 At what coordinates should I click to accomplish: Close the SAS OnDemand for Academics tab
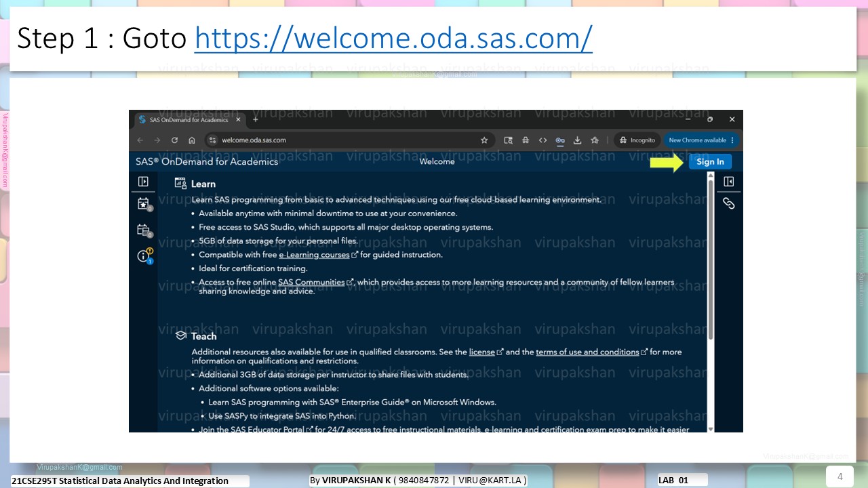238,119
